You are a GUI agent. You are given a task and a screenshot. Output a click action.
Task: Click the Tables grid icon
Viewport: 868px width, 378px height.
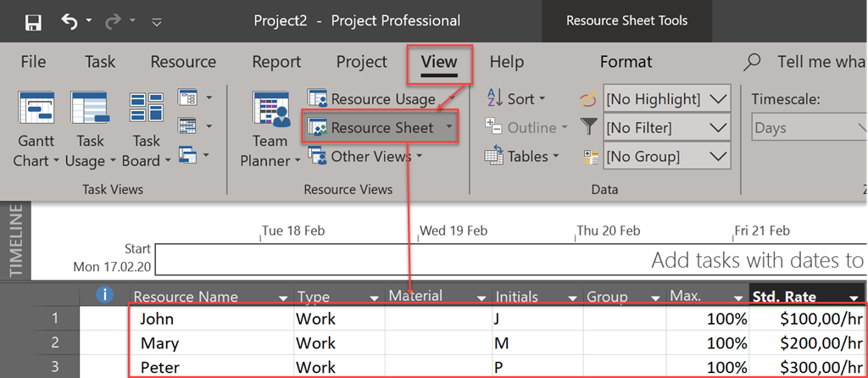click(x=495, y=156)
